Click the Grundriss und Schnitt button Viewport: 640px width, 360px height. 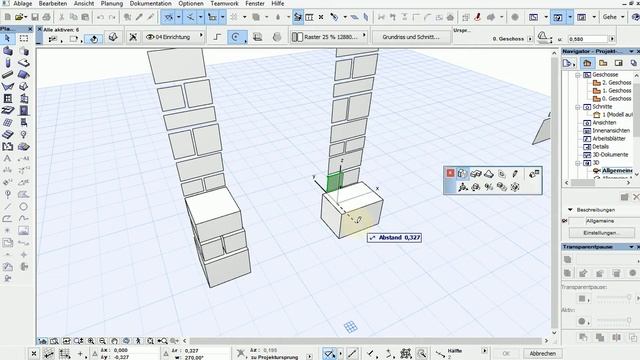point(411,37)
